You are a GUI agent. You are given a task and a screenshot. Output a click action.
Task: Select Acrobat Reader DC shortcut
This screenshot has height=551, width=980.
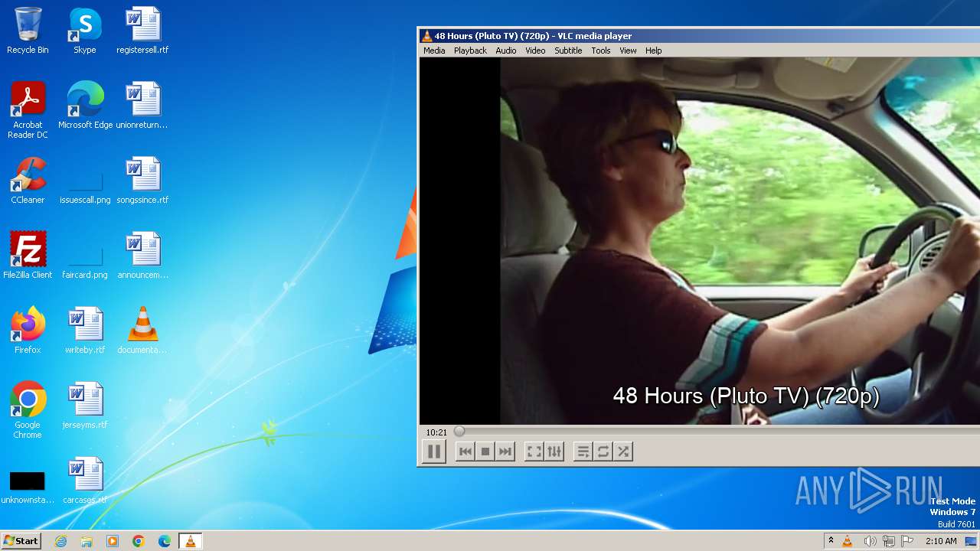click(28, 110)
